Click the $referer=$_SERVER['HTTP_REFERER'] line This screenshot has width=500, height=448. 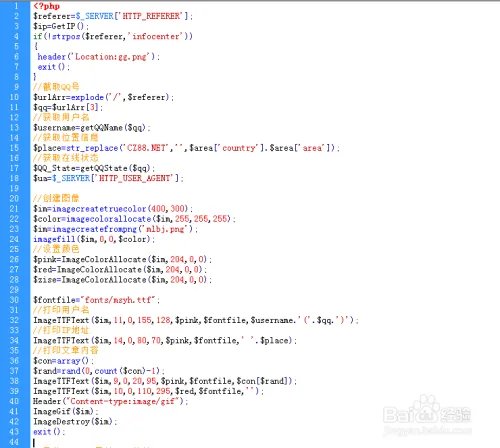pos(113,16)
